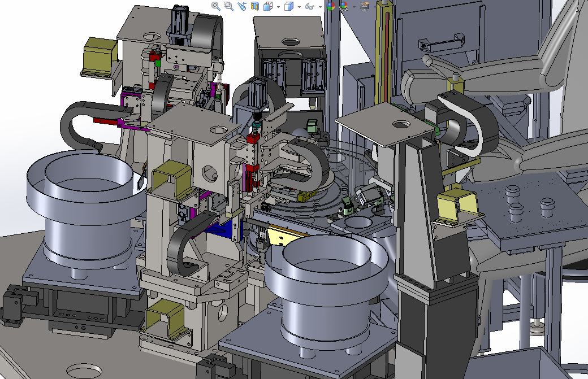This screenshot has height=379, width=588.
Task: Open the View Settings dropdown arrow
Action: click(375, 7)
